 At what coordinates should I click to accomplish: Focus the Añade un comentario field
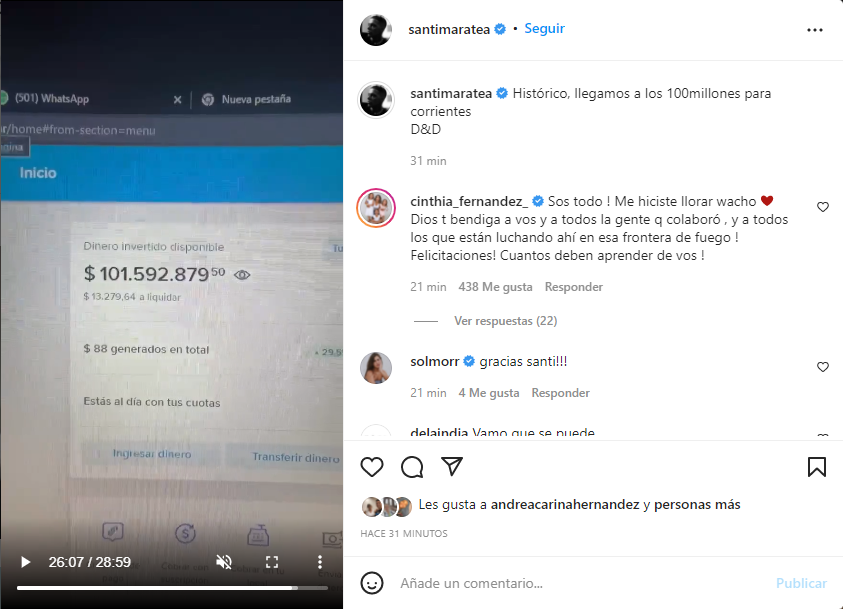581,583
